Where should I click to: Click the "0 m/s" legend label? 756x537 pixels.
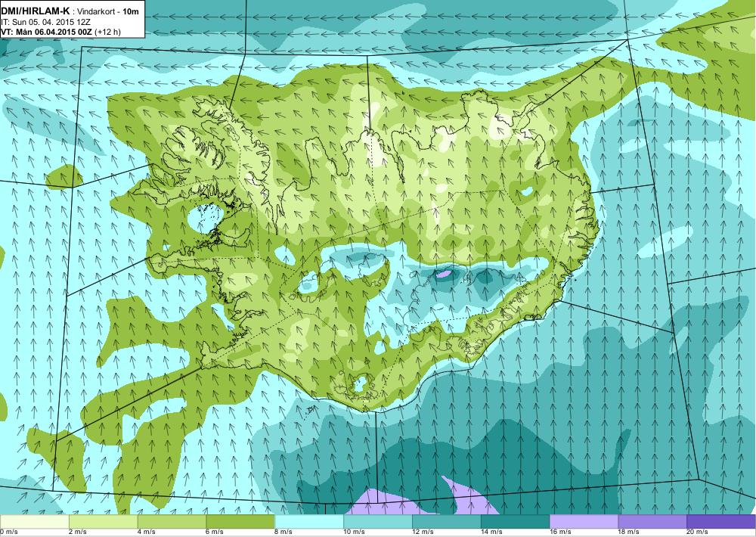pyautogui.click(x=8, y=532)
